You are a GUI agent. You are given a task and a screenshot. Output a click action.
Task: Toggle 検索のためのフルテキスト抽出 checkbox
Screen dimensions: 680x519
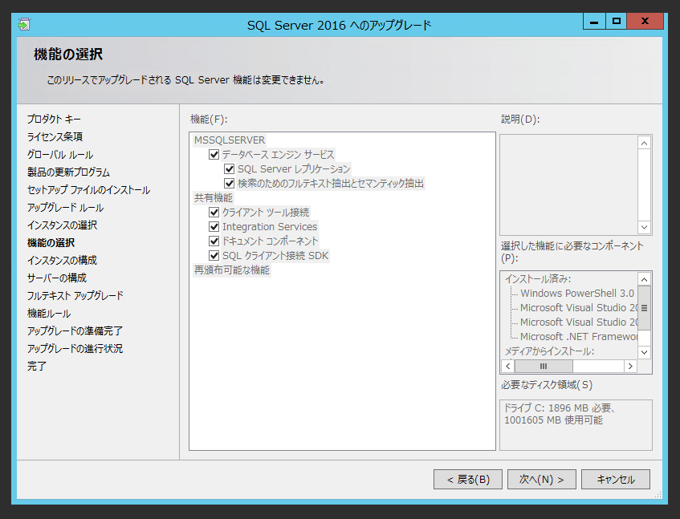[229, 183]
